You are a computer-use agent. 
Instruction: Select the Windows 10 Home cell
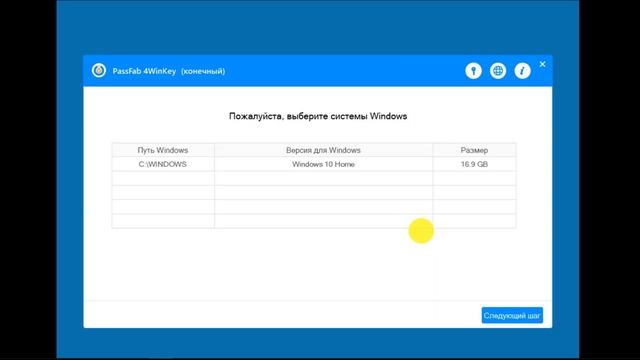323,164
